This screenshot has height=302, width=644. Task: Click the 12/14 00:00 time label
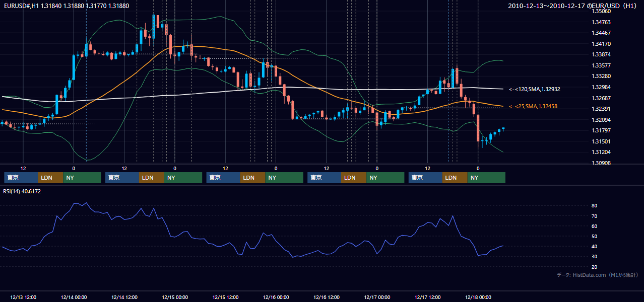[x=74, y=297]
